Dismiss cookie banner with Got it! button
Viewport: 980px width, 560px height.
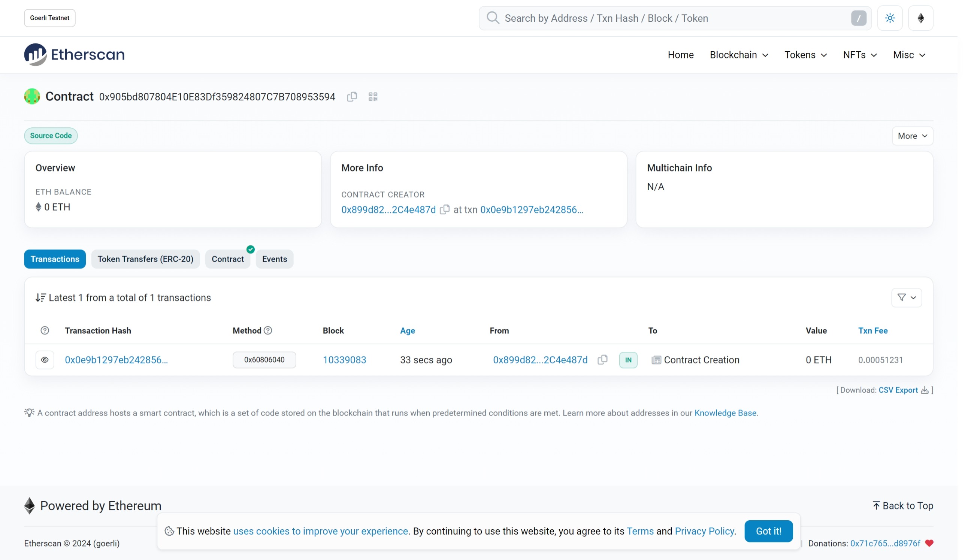pyautogui.click(x=768, y=531)
